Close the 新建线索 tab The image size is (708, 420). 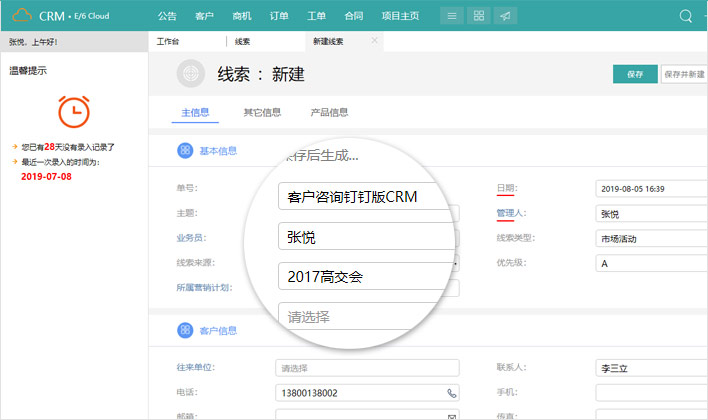(x=375, y=41)
